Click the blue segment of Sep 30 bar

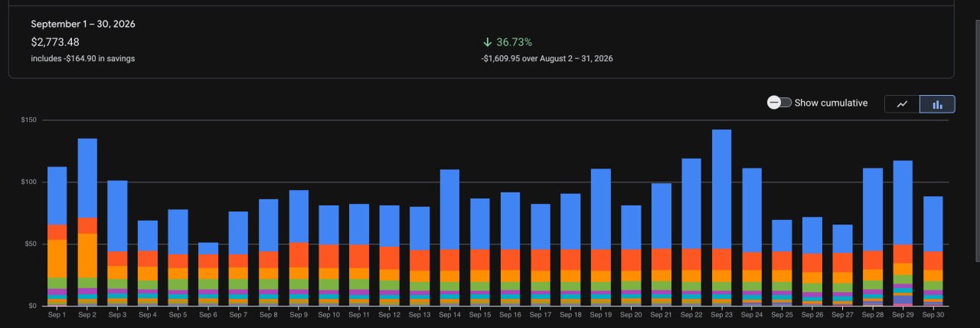point(933,224)
